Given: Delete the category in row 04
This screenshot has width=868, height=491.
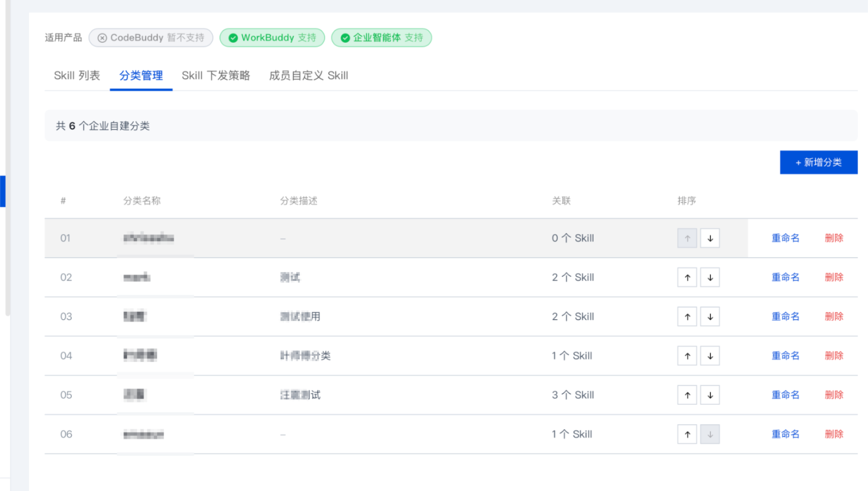Looking at the screenshot, I should (x=834, y=356).
